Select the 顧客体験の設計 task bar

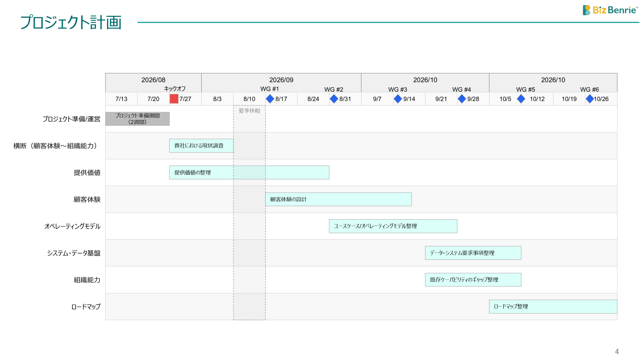(x=338, y=199)
